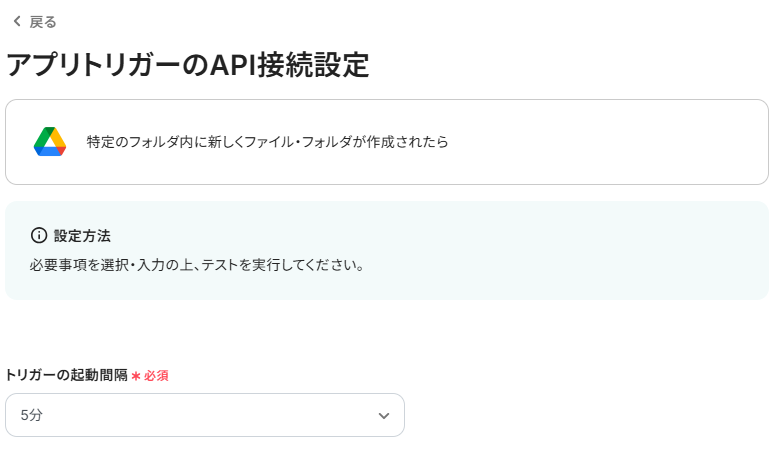Click the back chevron arrow icon
The width and height of the screenshot is (775, 455).
pyautogui.click(x=16, y=21)
